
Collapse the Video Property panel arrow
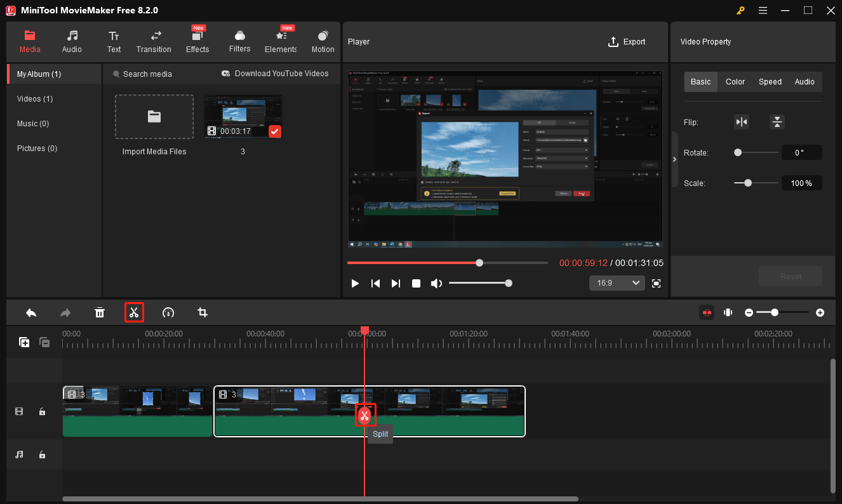[x=674, y=159]
